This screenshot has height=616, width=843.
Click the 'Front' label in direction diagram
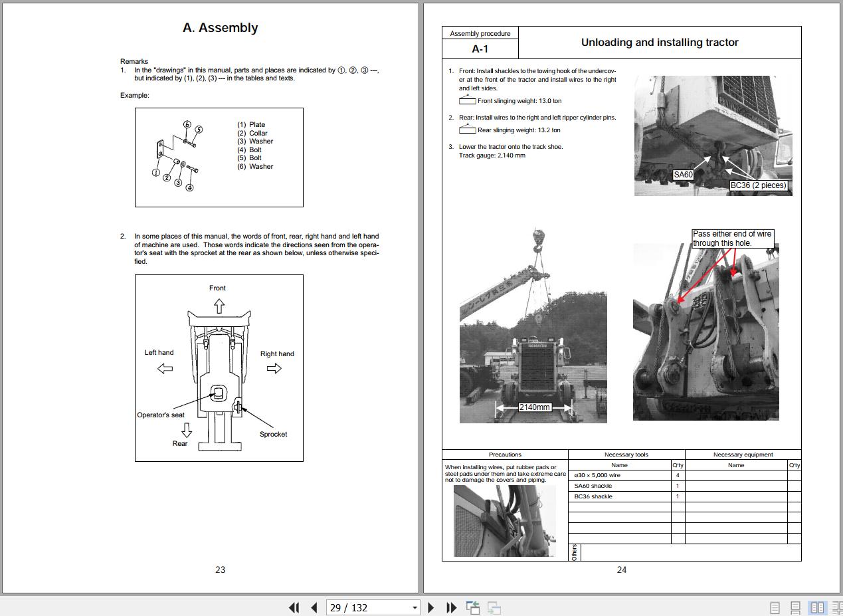[217, 288]
